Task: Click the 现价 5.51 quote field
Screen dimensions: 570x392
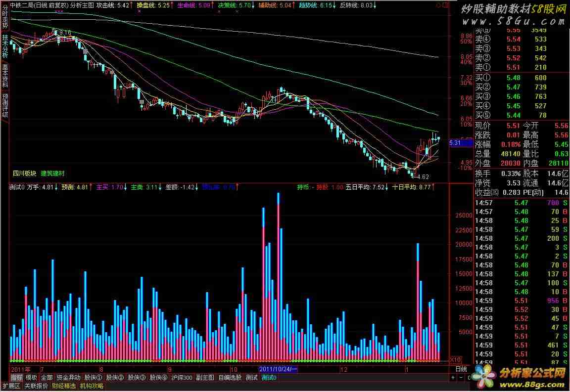Action: [x=498, y=126]
